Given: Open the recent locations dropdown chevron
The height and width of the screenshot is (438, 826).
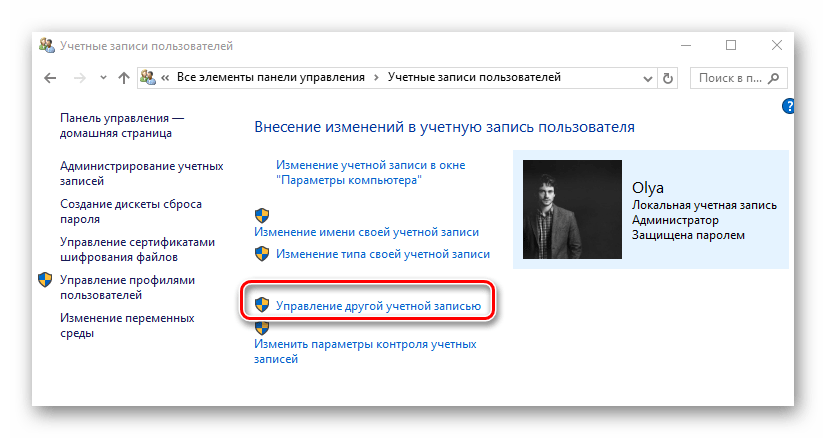Looking at the screenshot, I should 103,78.
